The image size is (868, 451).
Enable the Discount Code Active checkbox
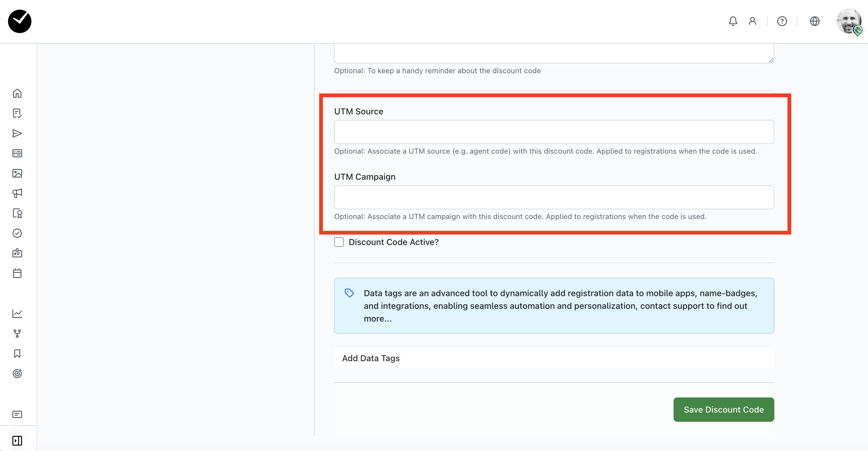(339, 242)
